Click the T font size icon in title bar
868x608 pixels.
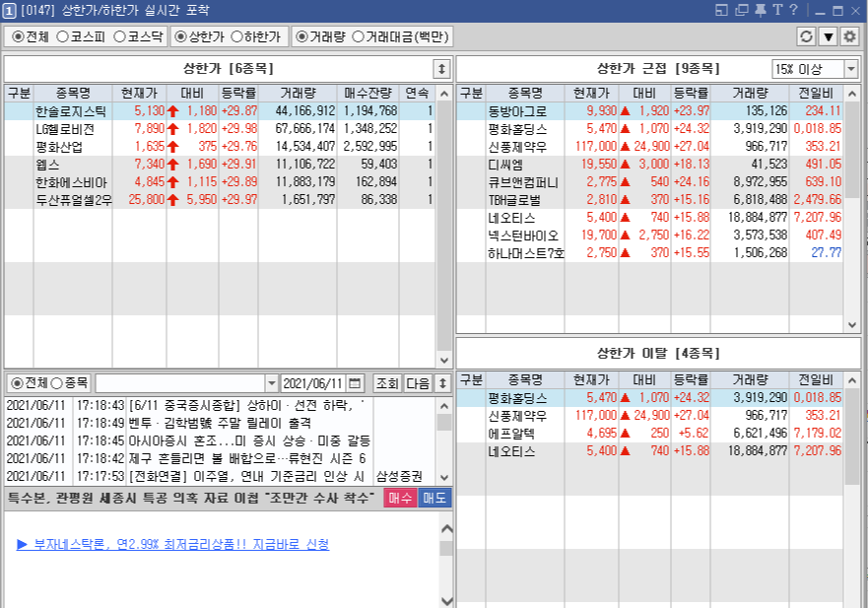pyautogui.click(x=777, y=10)
